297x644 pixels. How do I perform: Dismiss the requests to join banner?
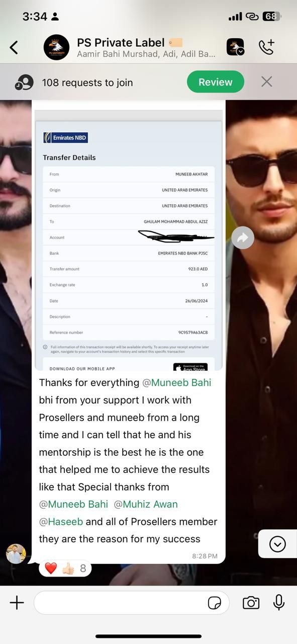pos(267,82)
